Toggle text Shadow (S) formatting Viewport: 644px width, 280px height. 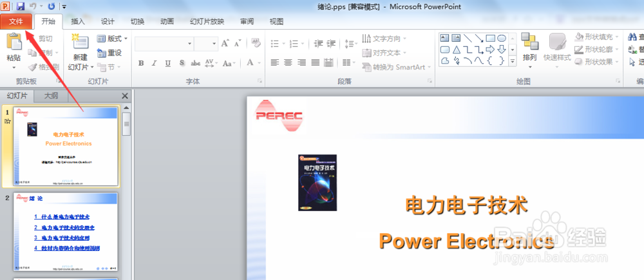coord(182,63)
